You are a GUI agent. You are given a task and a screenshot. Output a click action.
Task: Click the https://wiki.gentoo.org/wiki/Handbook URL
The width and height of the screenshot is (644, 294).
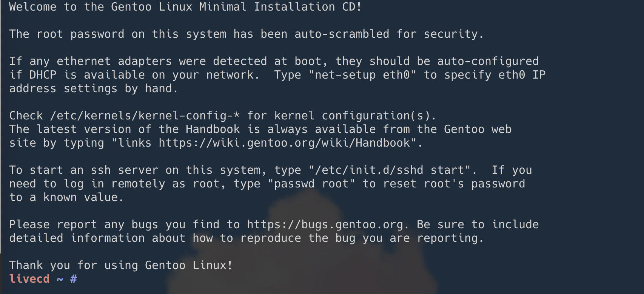[285, 143]
